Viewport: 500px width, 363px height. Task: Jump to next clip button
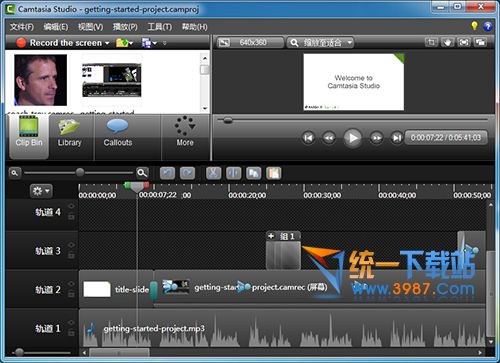(x=397, y=138)
